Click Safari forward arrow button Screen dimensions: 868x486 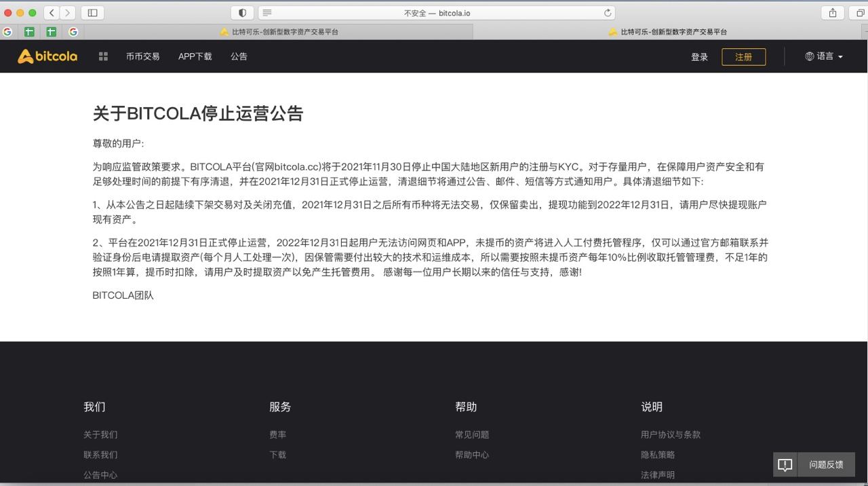(x=68, y=12)
